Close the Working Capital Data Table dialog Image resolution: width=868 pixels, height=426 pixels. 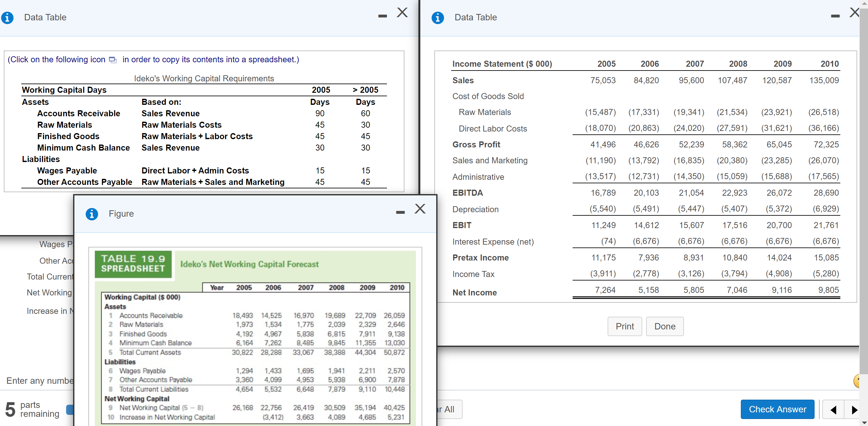point(402,13)
